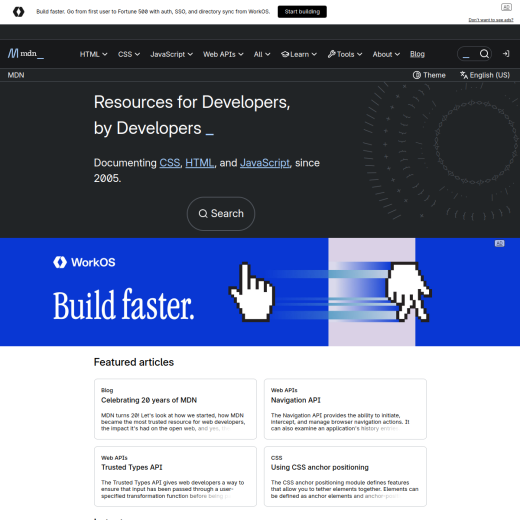Expand the Web APIs menu
This screenshot has width=520, height=520.
coord(223,54)
